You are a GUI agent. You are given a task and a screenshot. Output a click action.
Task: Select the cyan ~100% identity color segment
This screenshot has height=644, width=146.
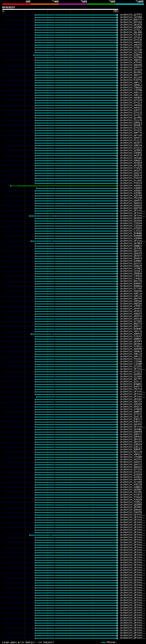coord(130,4)
